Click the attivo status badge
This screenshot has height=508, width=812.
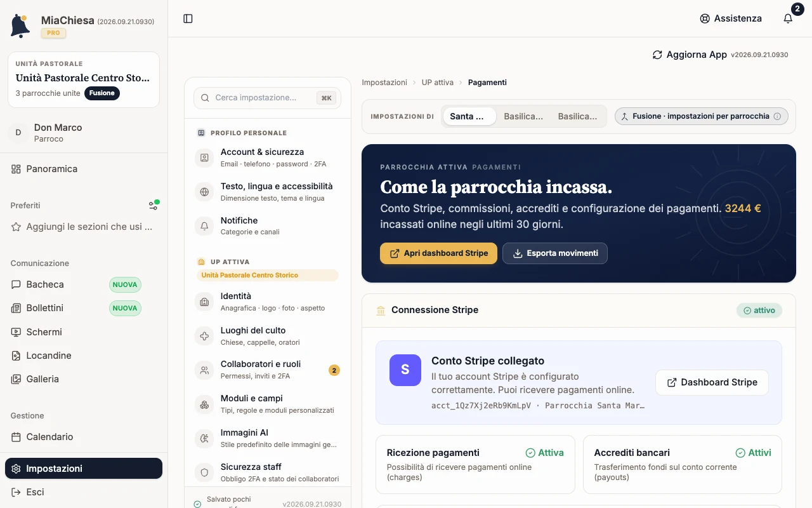coord(759,311)
